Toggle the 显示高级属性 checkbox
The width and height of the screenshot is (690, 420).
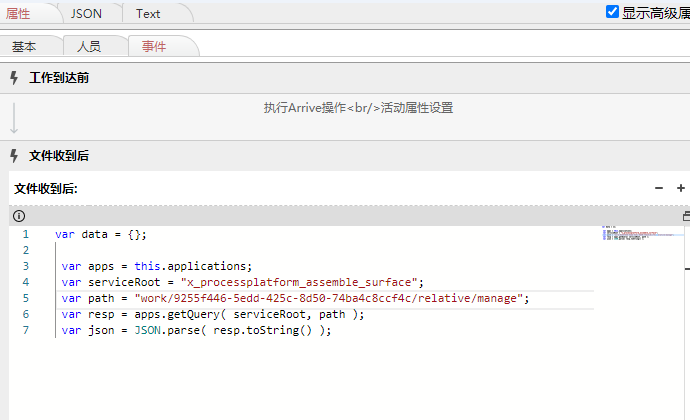coord(613,12)
